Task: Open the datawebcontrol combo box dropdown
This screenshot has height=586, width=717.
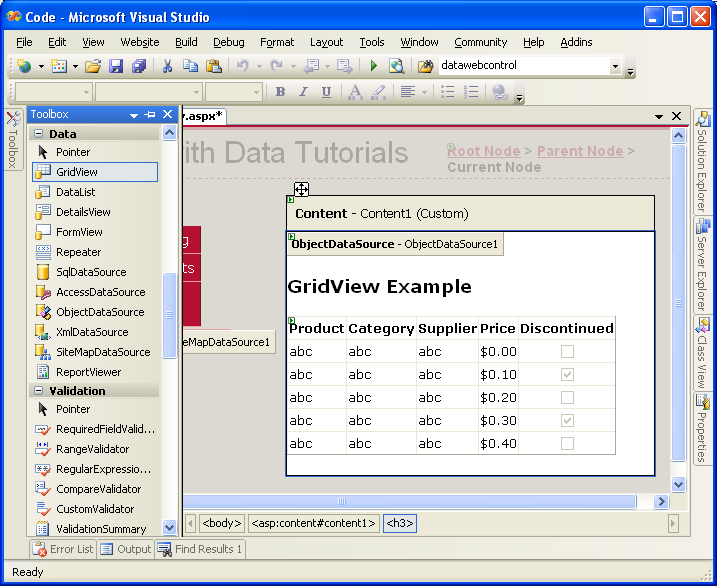Action: (x=615, y=66)
